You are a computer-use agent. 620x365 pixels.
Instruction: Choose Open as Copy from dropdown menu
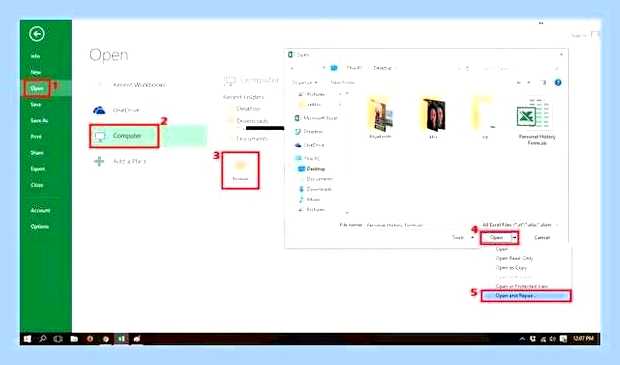click(x=511, y=268)
